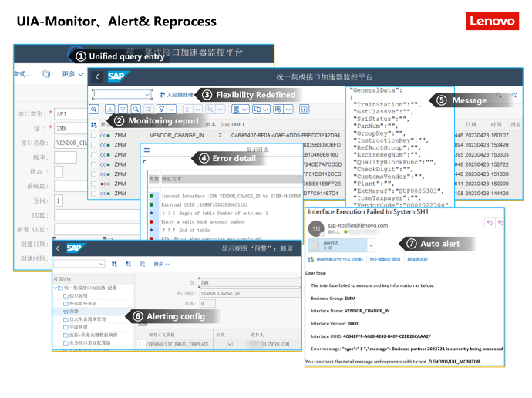Open the command dropdown in alerting config window

coord(101,264)
